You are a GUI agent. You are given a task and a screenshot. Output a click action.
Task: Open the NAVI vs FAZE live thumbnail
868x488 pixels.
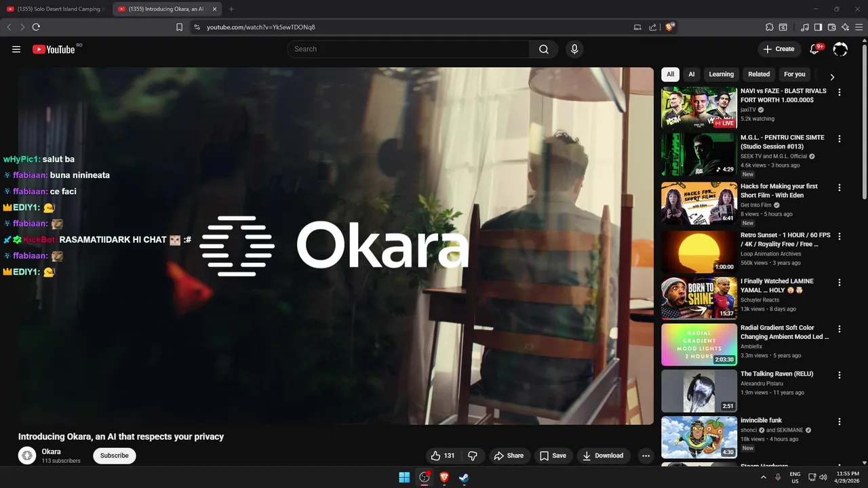[699, 108]
